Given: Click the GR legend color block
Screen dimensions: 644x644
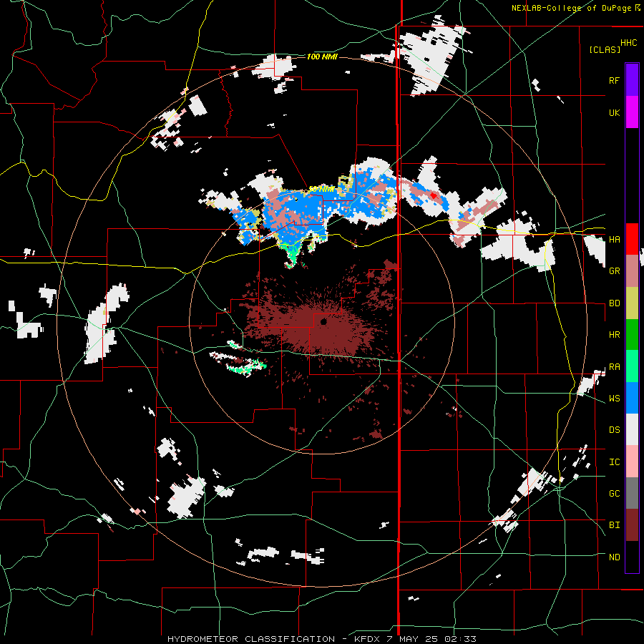Looking at the screenshot, I should click(632, 270).
